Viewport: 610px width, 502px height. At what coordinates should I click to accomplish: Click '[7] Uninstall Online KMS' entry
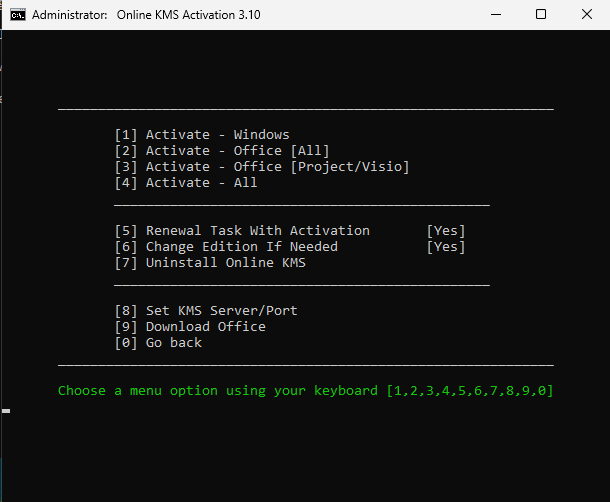click(x=210, y=263)
